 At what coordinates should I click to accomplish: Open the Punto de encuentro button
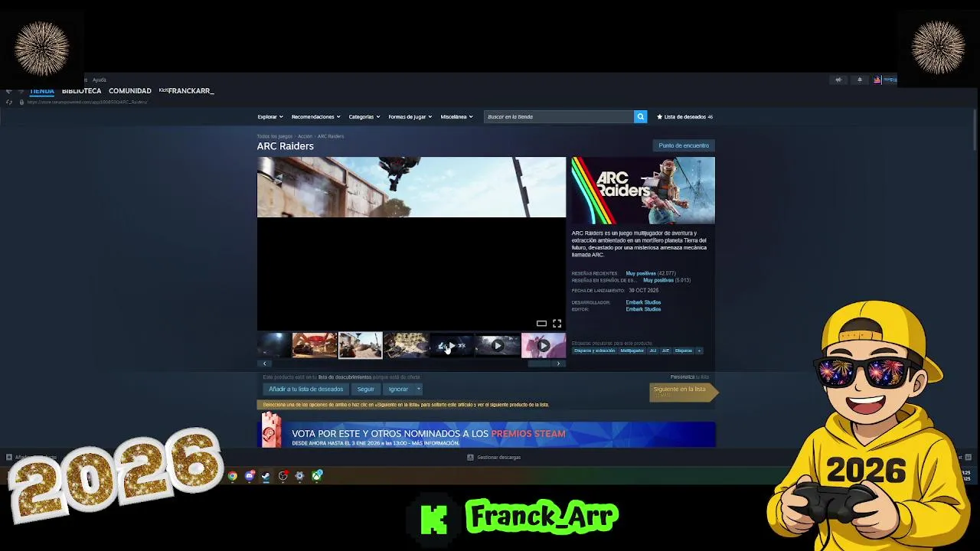(684, 145)
